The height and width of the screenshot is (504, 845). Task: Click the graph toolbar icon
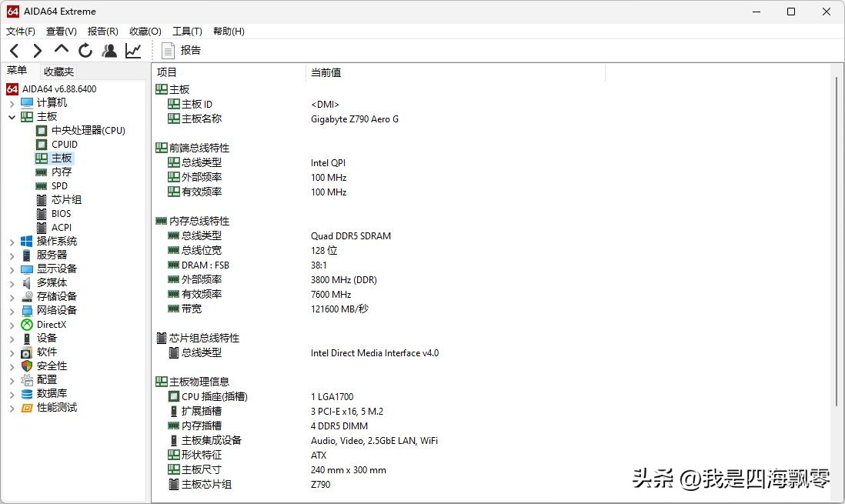132,50
